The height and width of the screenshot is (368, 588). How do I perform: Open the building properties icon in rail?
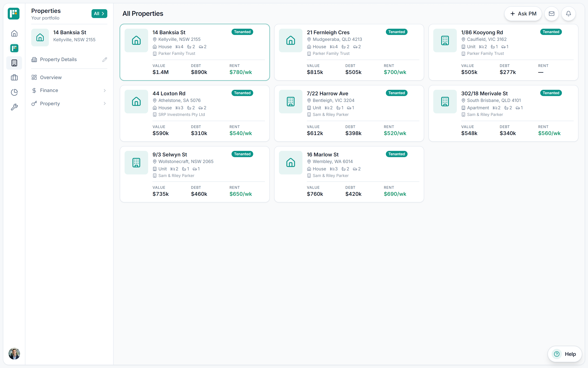coord(14,63)
